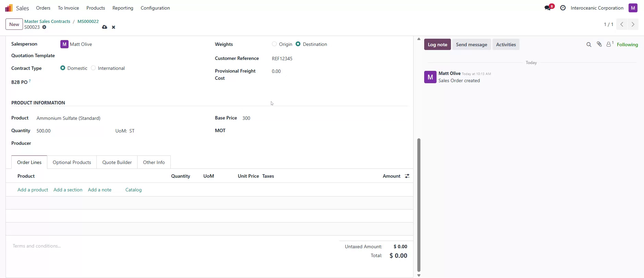Viewport: 644px width, 278px height.
Task: Open the S00023 gear actions menu
Action: pyautogui.click(x=44, y=27)
